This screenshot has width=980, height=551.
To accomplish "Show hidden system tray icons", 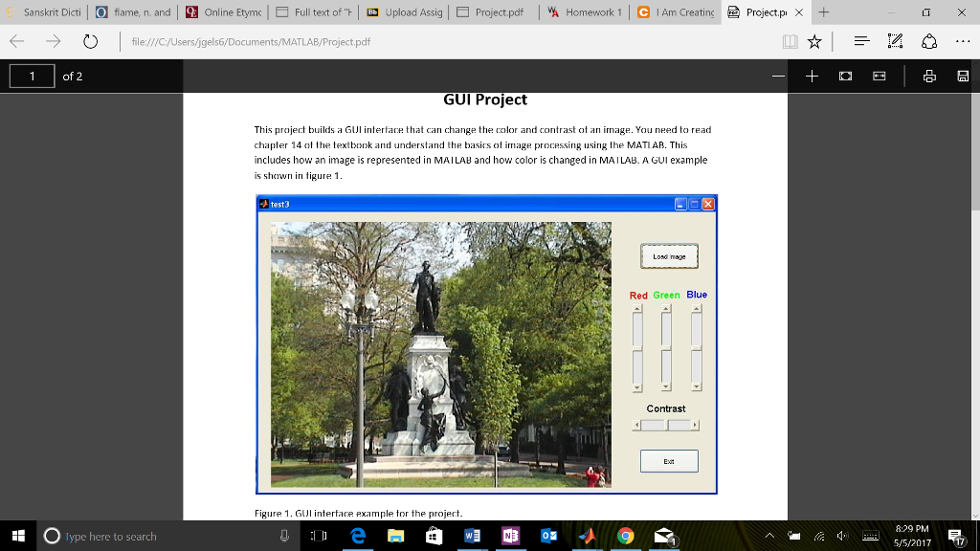I will (769, 536).
